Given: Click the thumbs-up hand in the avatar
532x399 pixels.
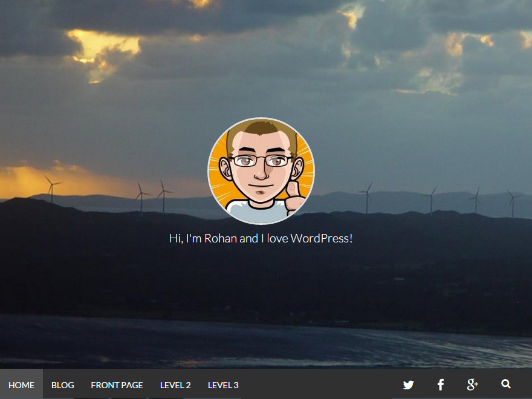Looking at the screenshot, I should pos(294,198).
